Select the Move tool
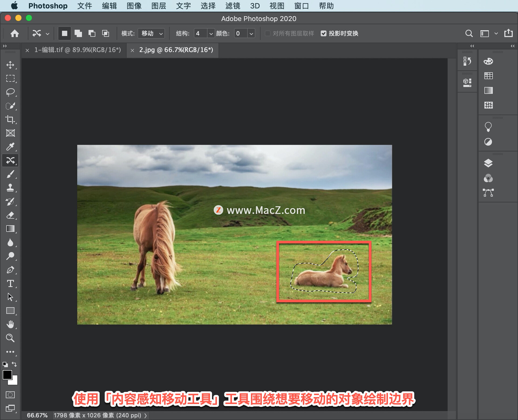The image size is (518, 420). click(11, 65)
